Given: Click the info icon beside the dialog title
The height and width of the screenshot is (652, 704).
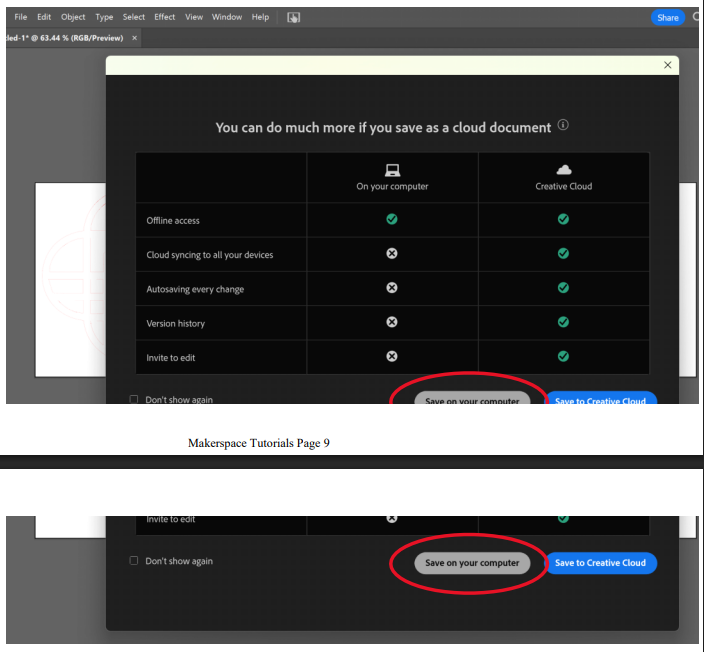Looking at the screenshot, I should (x=563, y=126).
